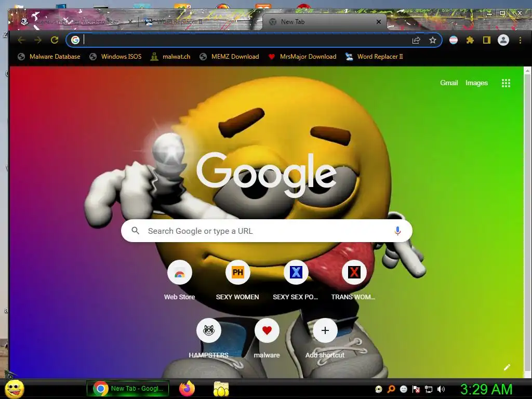Start voice search with microphone icon
The height and width of the screenshot is (399, 532).
(x=397, y=231)
